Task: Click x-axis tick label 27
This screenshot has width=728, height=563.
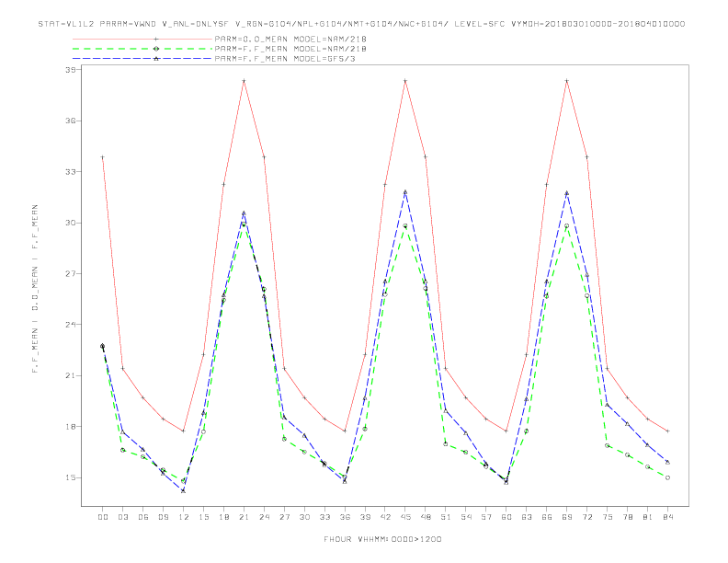Action: click(x=284, y=517)
